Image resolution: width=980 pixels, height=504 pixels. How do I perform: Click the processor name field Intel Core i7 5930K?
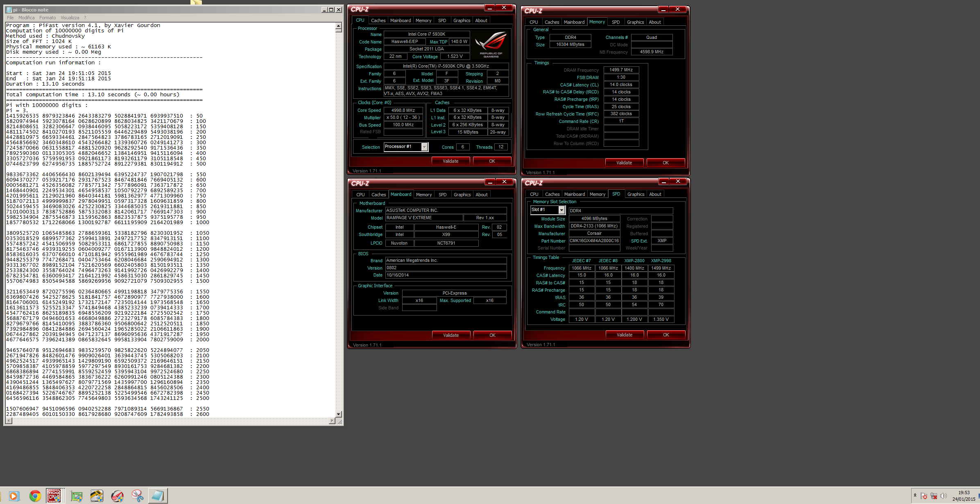426,34
